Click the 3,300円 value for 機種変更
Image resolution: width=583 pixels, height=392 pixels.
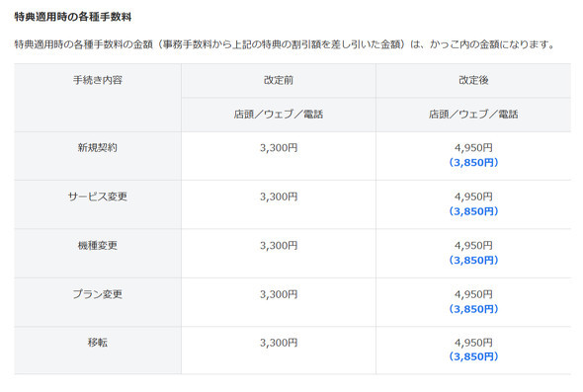coord(279,246)
